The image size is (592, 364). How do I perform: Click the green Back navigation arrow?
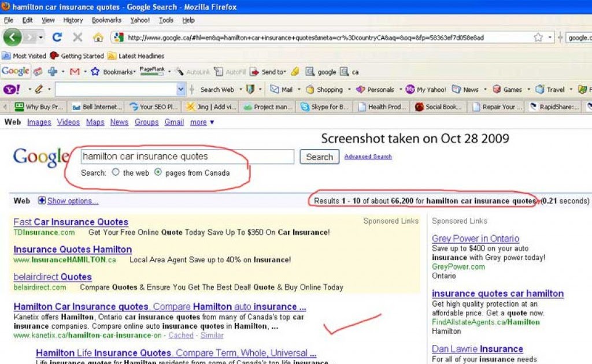tap(12, 38)
